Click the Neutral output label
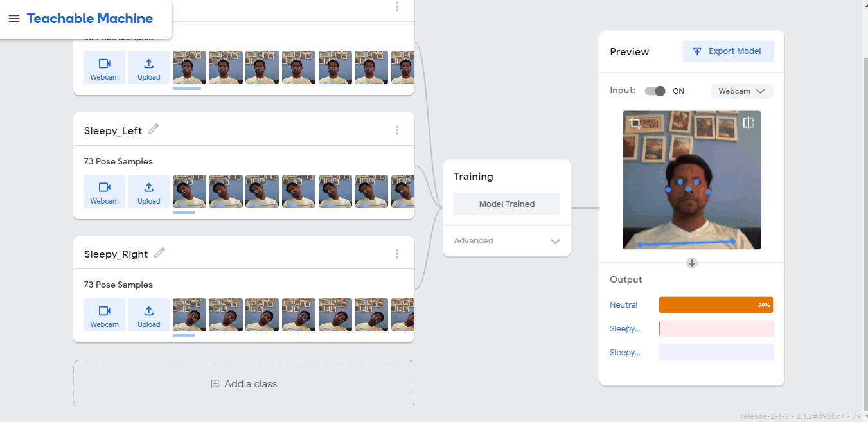Image resolution: width=868 pixels, height=422 pixels. (624, 305)
